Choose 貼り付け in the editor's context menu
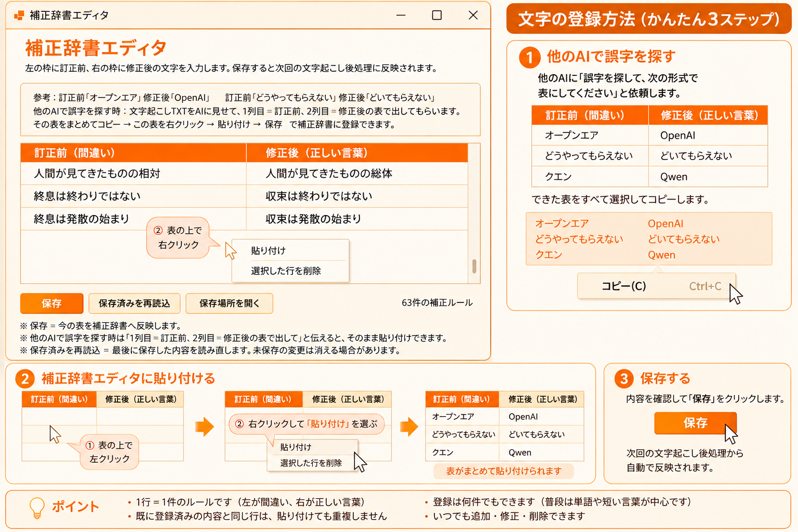 290,250
